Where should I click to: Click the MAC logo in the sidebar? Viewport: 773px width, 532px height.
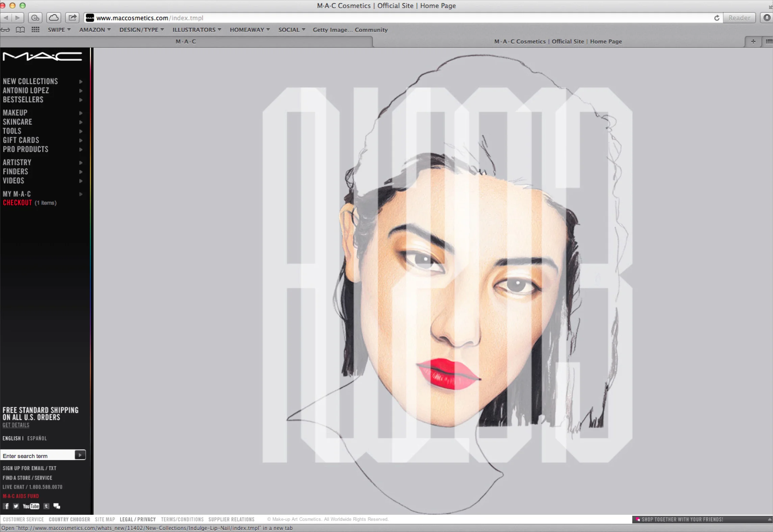[42, 56]
